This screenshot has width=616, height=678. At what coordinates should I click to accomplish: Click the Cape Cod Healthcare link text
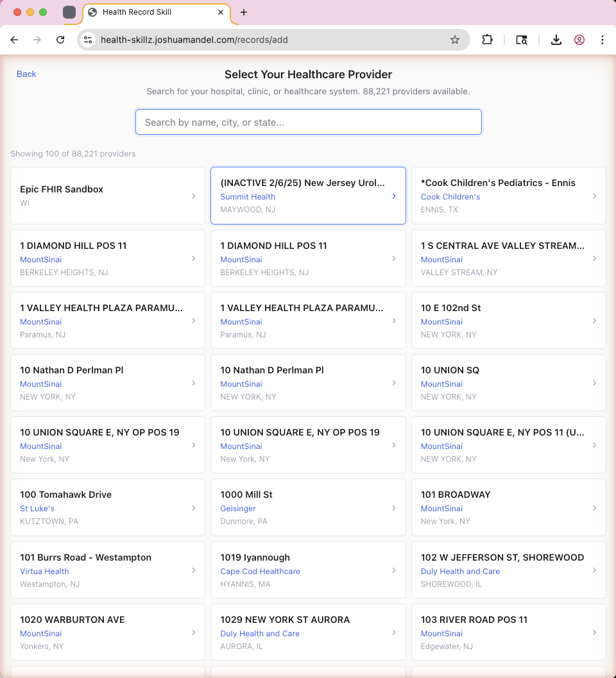pos(260,571)
